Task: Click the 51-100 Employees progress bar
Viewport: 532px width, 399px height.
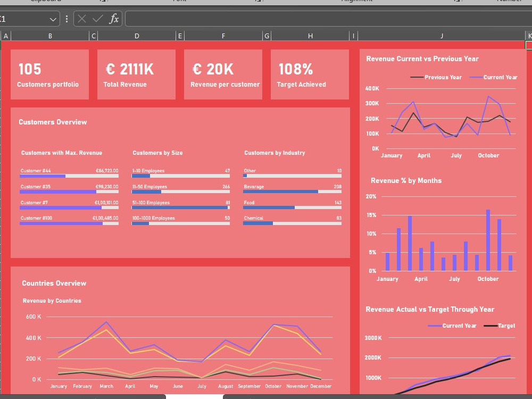Action: (x=181, y=207)
